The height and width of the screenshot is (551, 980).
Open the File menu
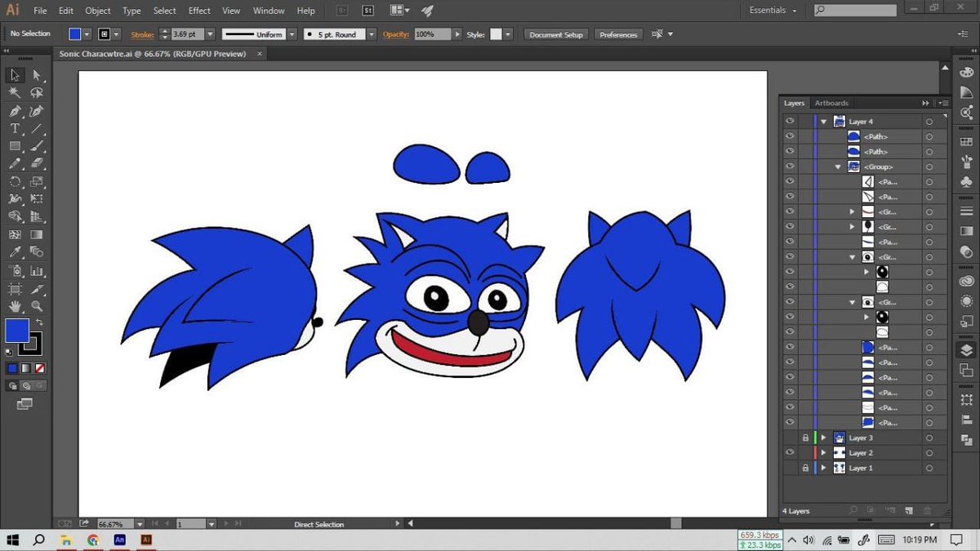(x=40, y=11)
